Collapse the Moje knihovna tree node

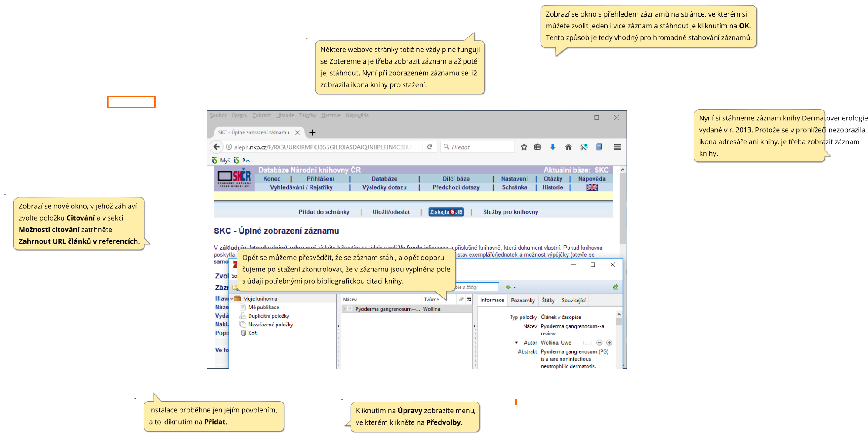coord(232,299)
